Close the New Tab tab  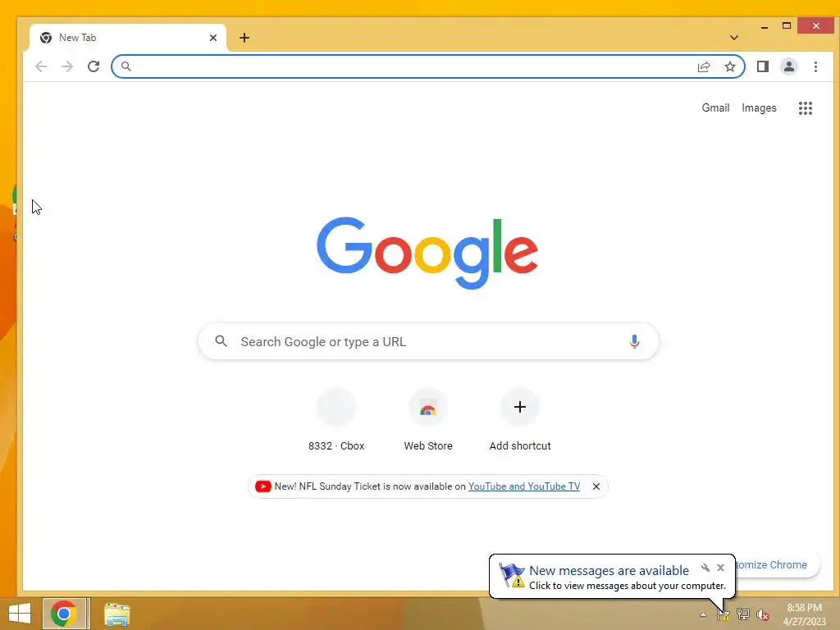click(213, 38)
